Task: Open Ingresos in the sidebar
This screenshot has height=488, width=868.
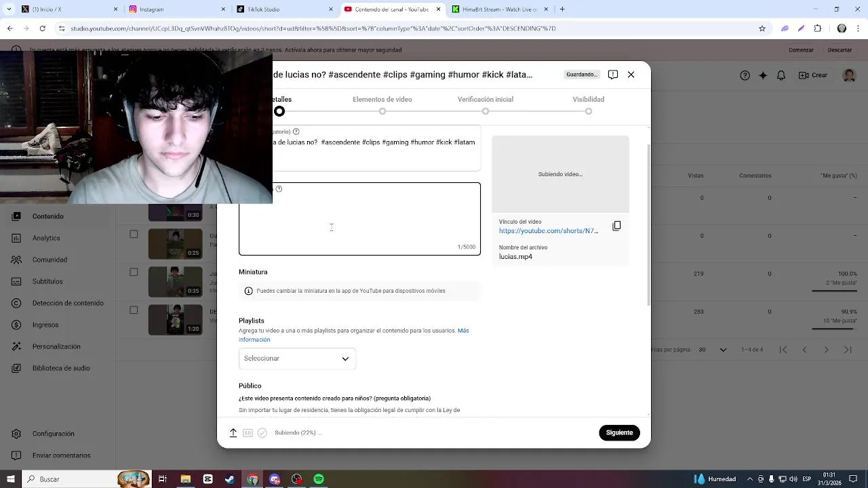Action: click(x=45, y=325)
